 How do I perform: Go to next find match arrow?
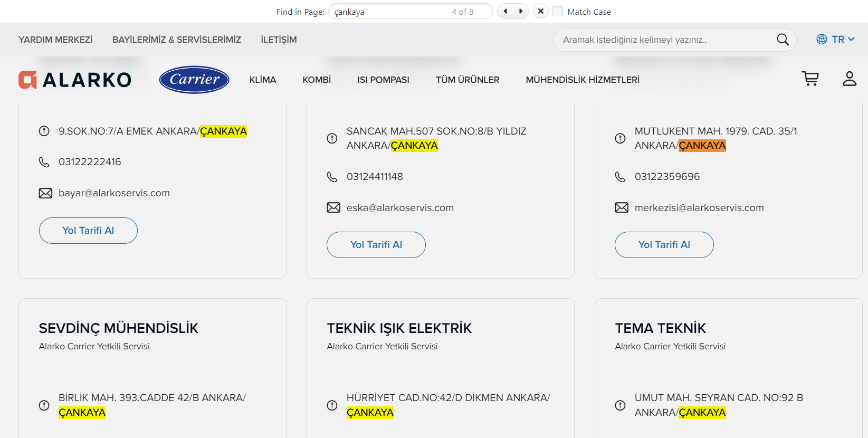[521, 11]
